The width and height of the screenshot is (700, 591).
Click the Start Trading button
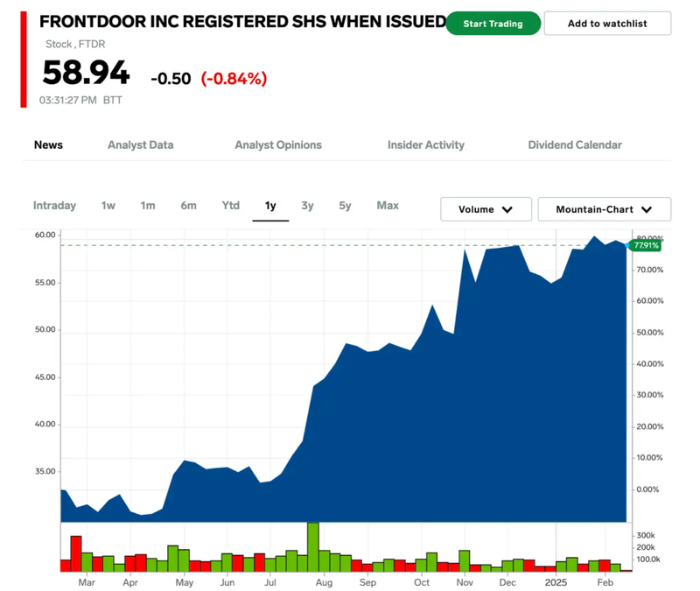tap(493, 24)
